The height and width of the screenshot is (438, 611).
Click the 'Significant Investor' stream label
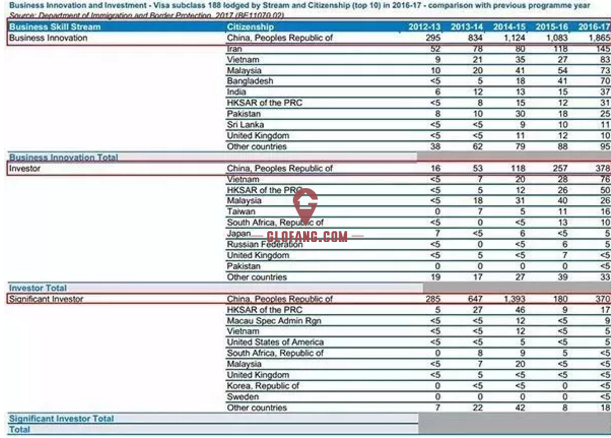[x=46, y=299]
